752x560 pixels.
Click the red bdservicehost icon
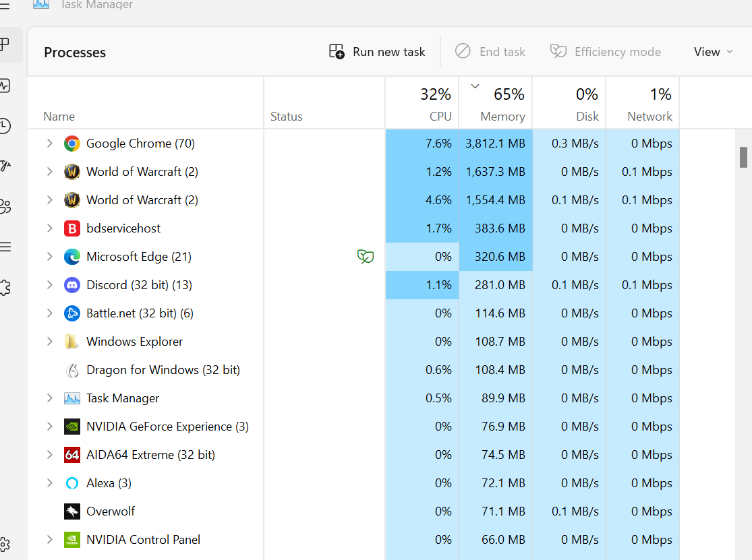point(72,228)
